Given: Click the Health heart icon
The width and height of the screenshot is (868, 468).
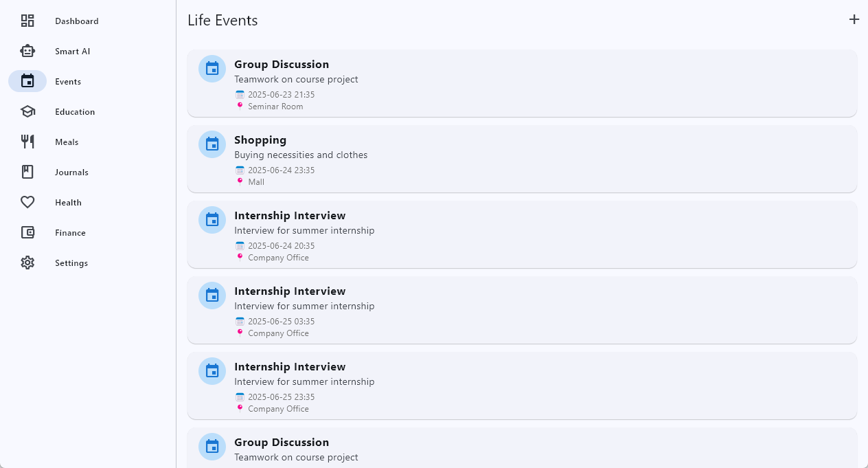Looking at the screenshot, I should tap(27, 202).
